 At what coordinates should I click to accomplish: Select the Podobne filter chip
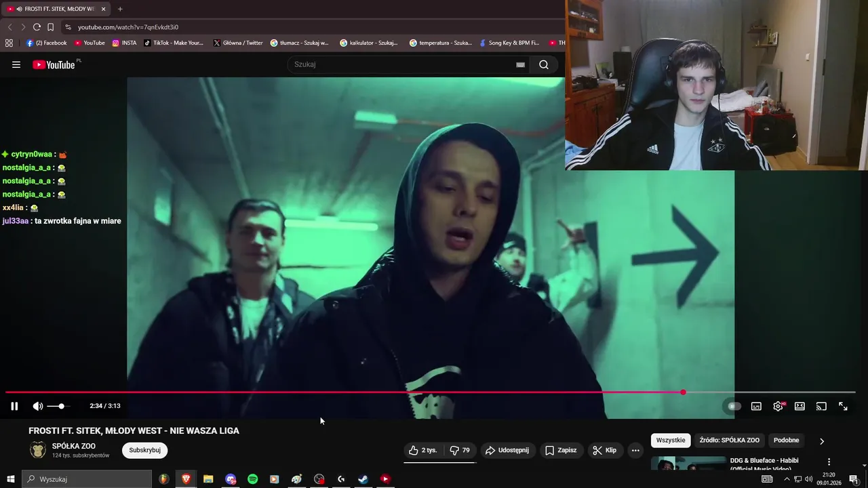787,441
